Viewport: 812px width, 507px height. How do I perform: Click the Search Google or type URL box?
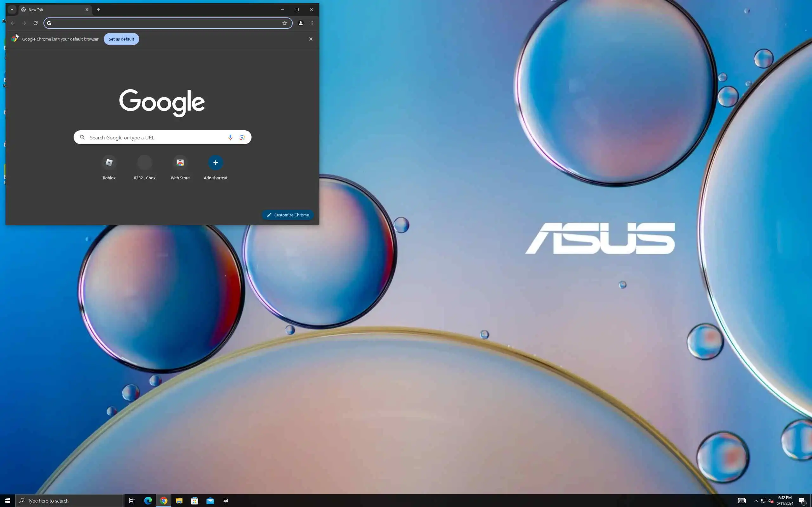(154, 138)
